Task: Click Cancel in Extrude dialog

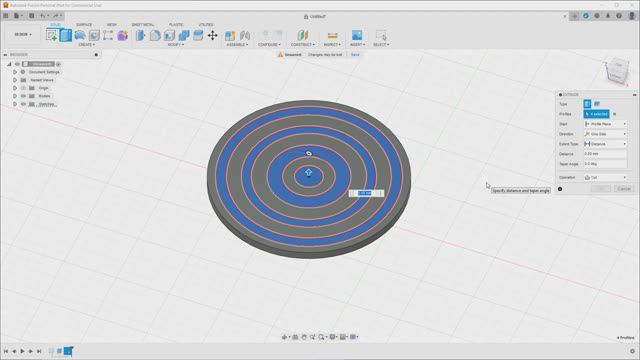Action: (x=624, y=189)
